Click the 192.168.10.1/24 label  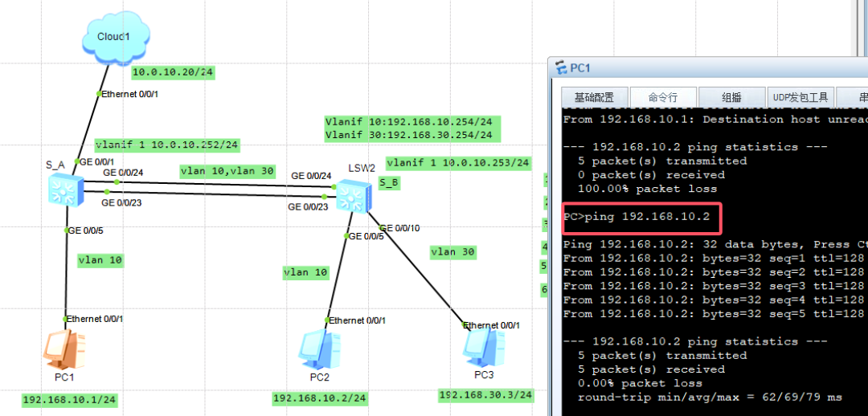click(70, 399)
